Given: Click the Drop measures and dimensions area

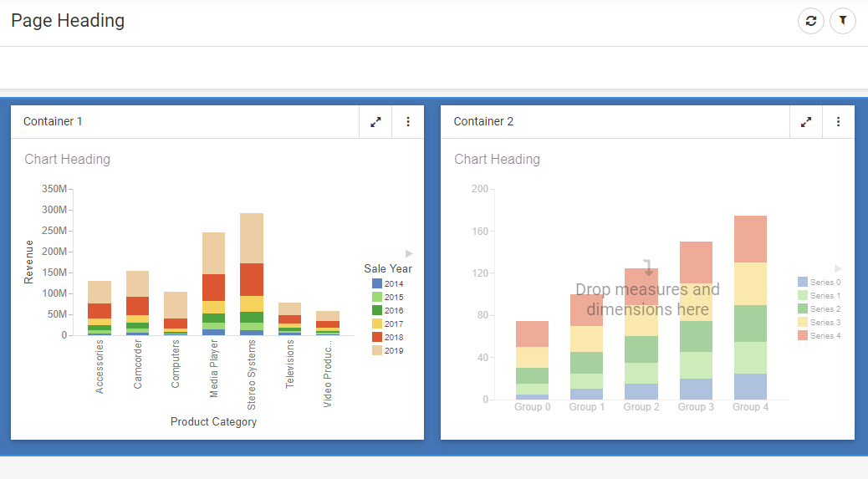Looking at the screenshot, I should pos(647,299).
